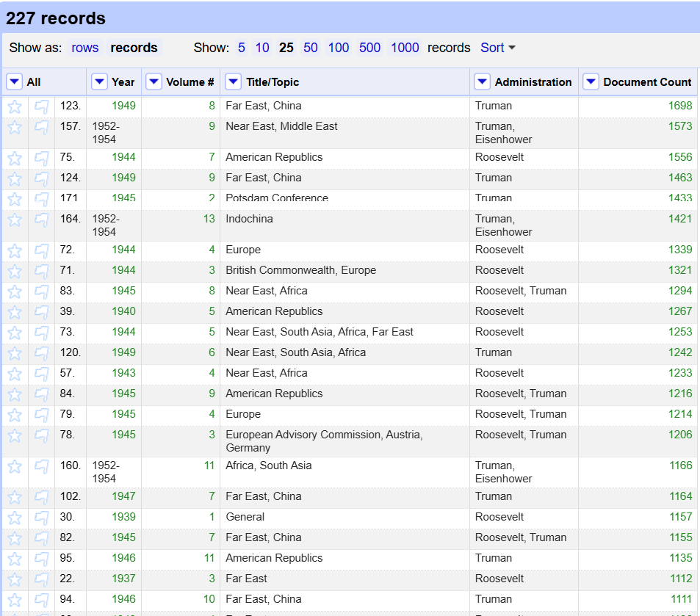Star the Europe 1944 record 72
Image resolution: width=700 pixels, height=616 pixels.
coord(15,250)
